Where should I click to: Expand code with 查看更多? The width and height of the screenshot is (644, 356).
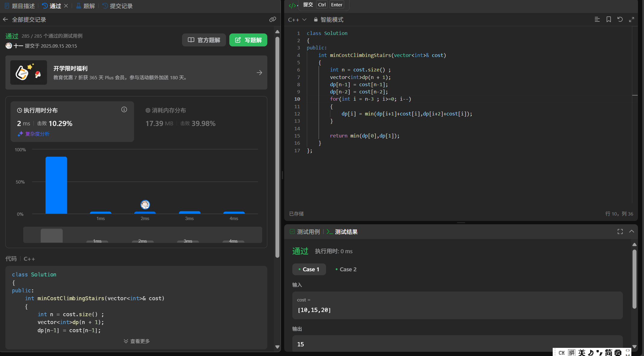(x=137, y=341)
